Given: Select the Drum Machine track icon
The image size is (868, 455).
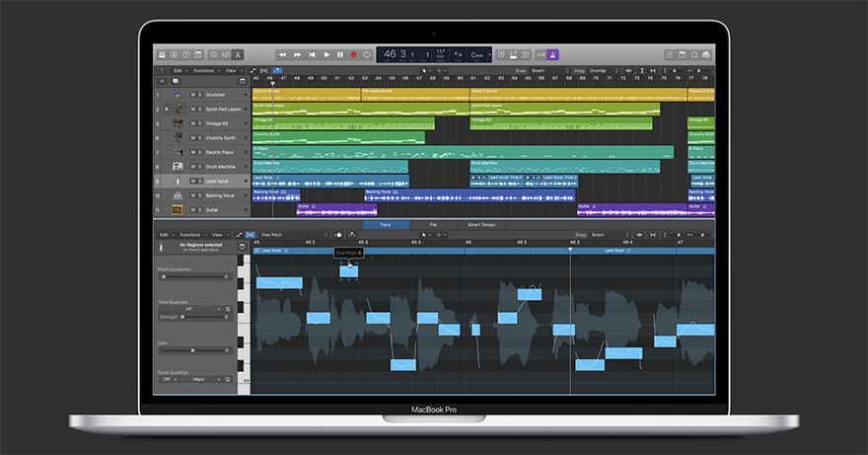Looking at the screenshot, I should 178,167.
